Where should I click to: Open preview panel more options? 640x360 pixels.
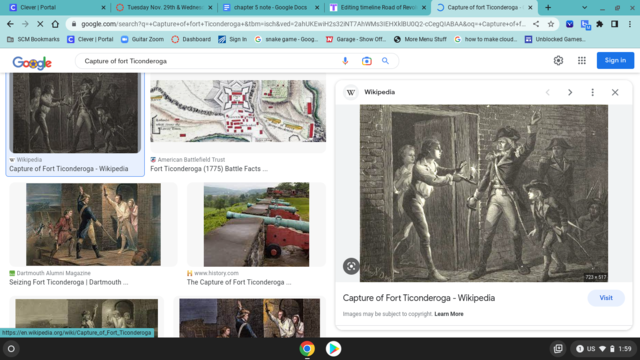593,92
